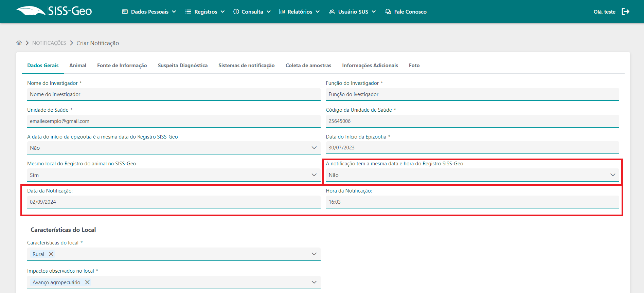
Task: Open the notificação mesma data e hora dropdown
Action: [472, 175]
